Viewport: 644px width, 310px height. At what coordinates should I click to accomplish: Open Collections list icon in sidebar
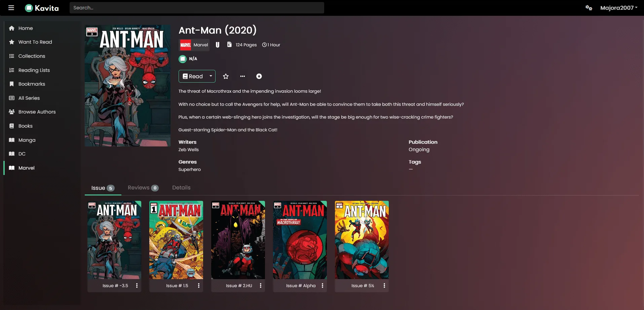pos(12,56)
